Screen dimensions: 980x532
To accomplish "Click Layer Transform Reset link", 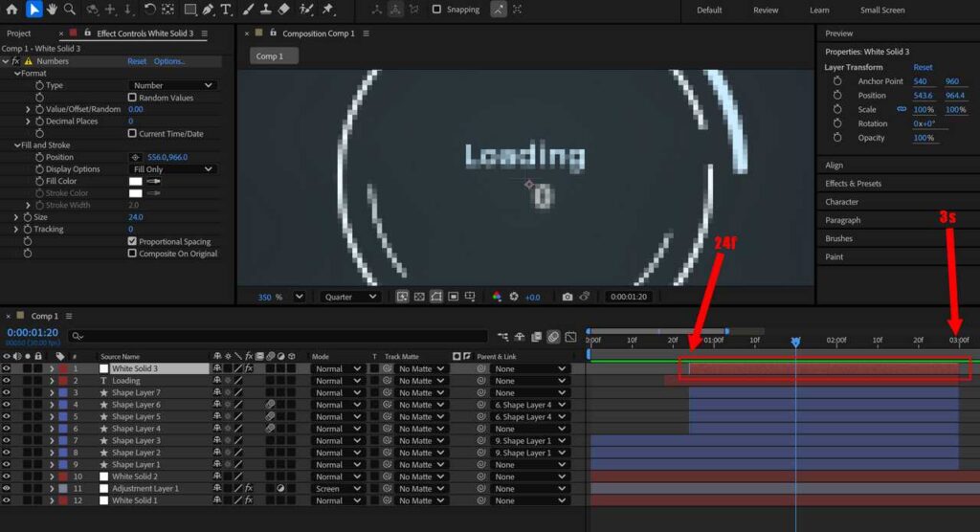I will tap(923, 67).
